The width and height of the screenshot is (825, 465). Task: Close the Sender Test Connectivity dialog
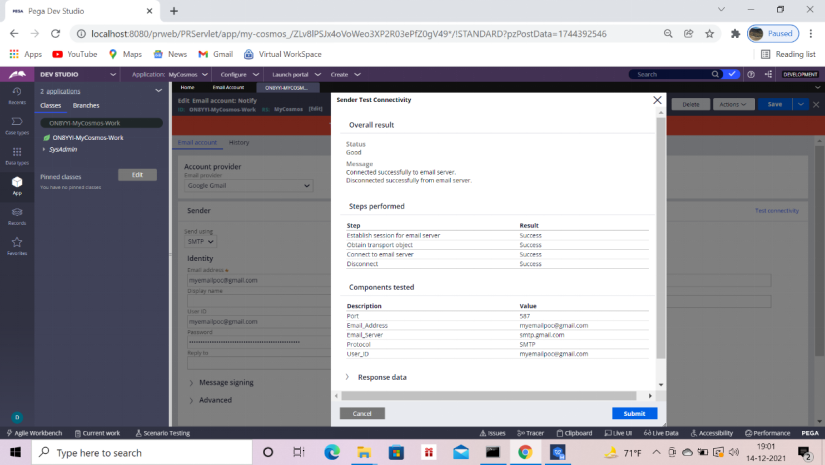click(657, 100)
